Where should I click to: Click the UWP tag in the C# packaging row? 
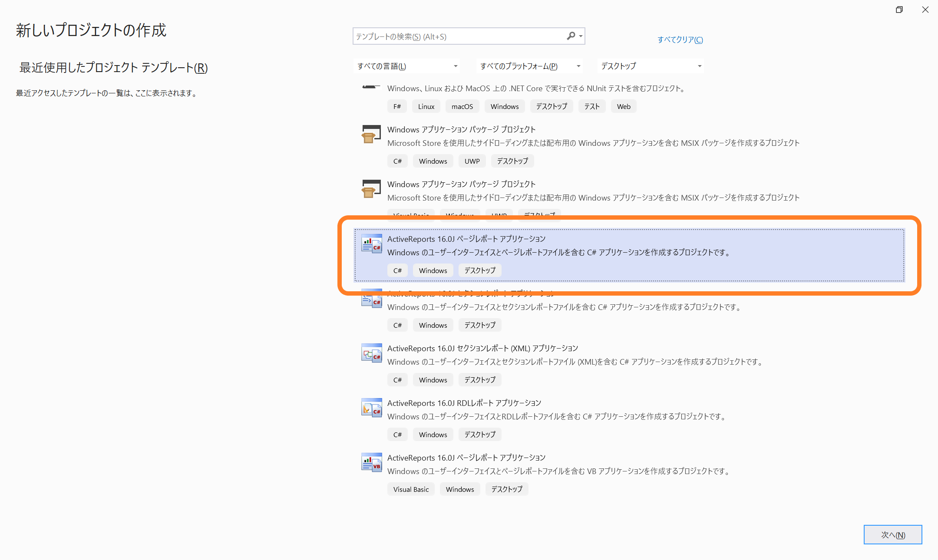pyautogui.click(x=472, y=161)
